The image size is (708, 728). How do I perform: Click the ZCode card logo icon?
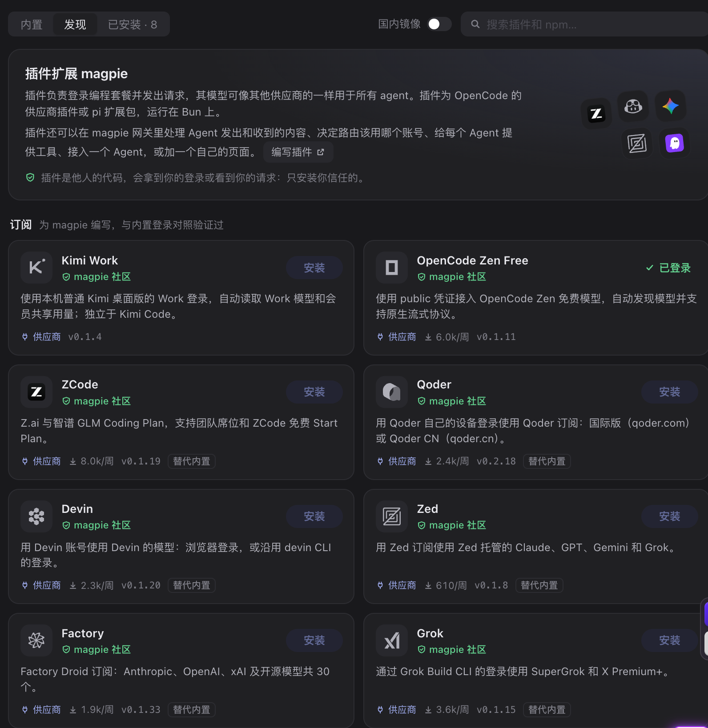tap(36, 392)
